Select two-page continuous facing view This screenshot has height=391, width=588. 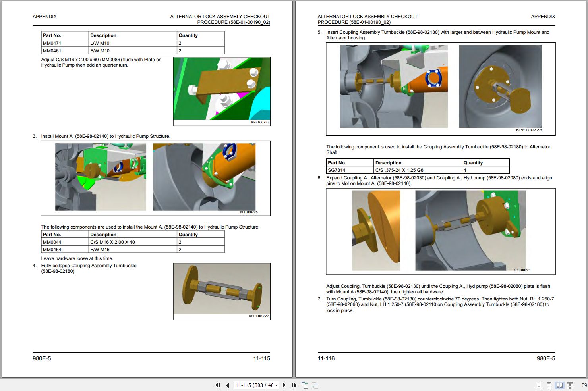[x=570, y=385]
